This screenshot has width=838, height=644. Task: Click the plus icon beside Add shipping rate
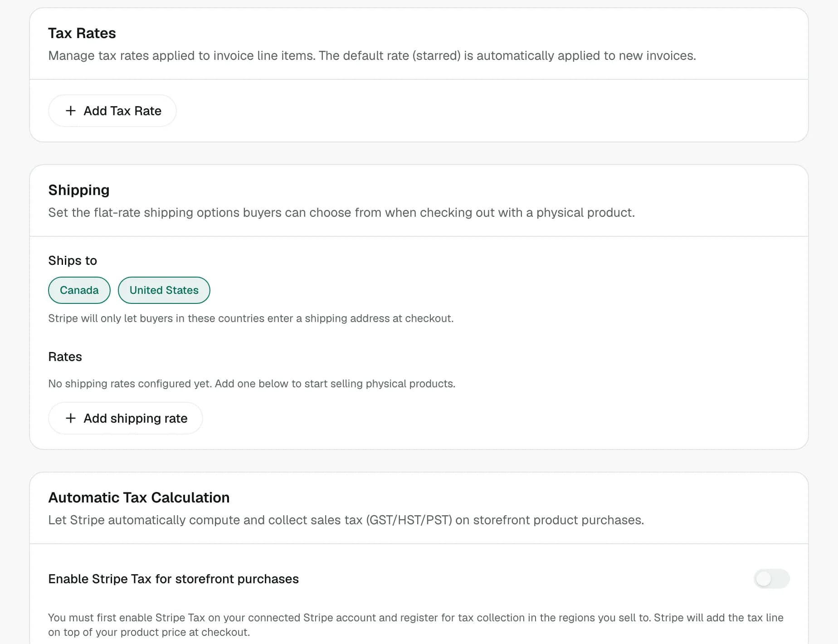click(x=70, y=418)
